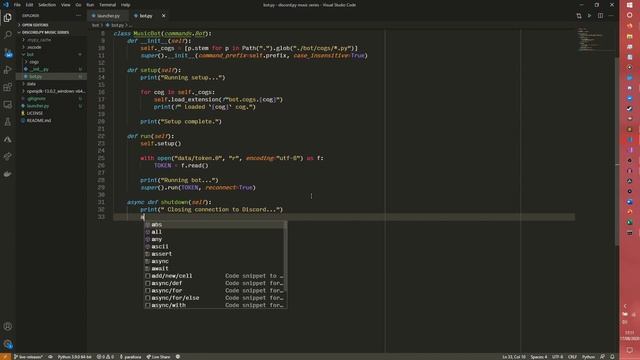
Task: Open the Remote Explorer view
Action: click(x=7, y=104)
